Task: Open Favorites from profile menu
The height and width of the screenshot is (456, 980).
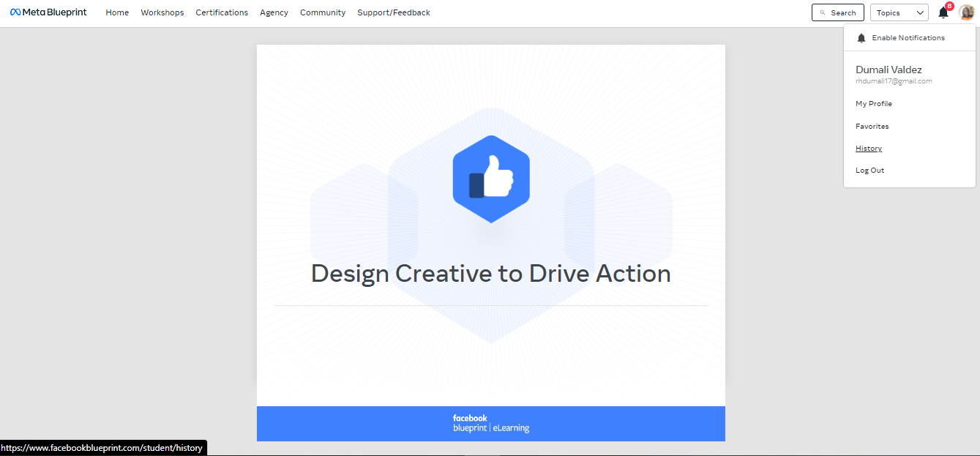Action: click(x=872, y=127)
